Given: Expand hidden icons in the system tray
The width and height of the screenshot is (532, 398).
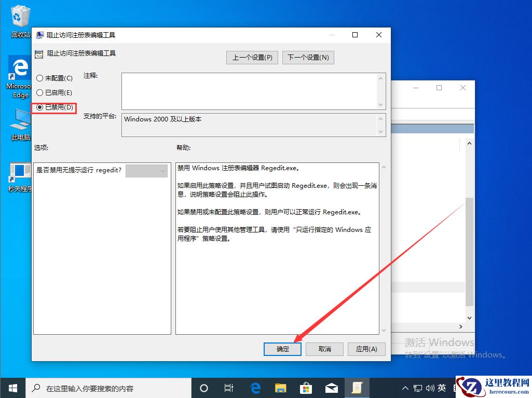Looking at the screenshot, I should tap(404, 388).
